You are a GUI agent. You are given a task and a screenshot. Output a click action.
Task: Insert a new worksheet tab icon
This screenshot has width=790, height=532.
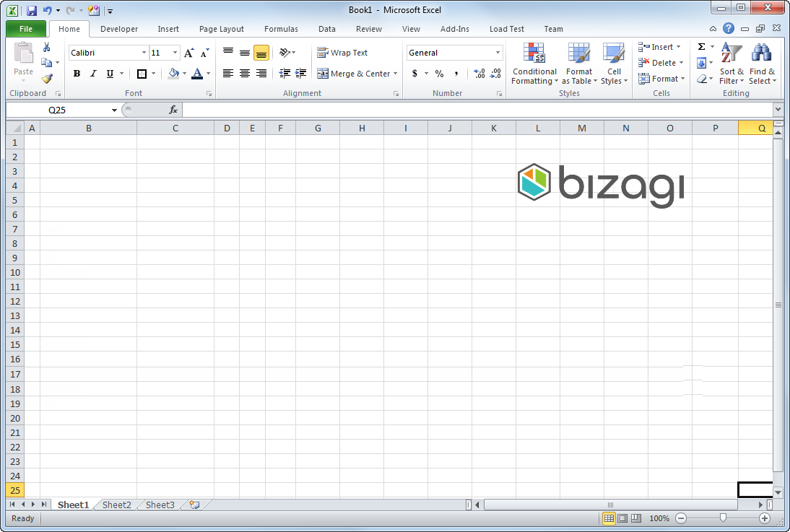(x=194, y=505)
